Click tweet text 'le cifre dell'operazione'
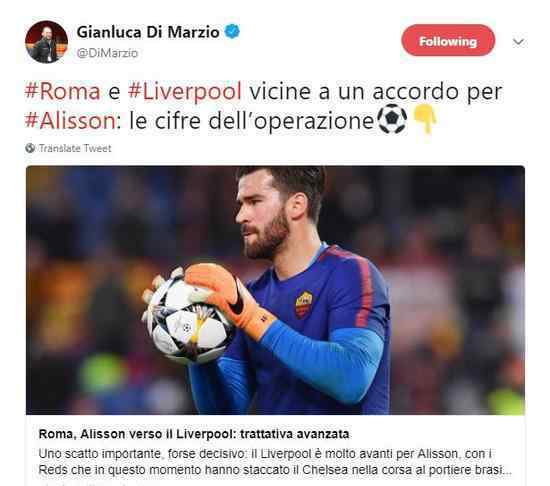Screen dimensions: 550x486 [252, 121]
